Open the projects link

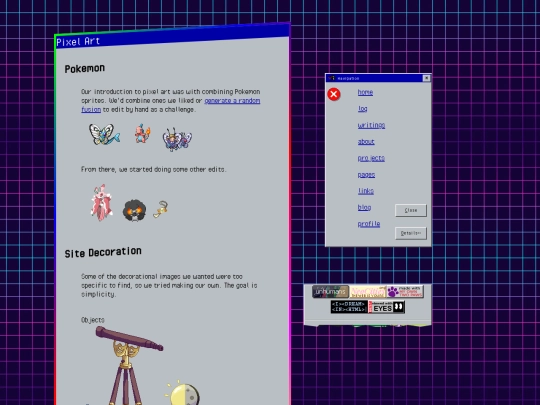pyautogui.click(x=371, y=158)
